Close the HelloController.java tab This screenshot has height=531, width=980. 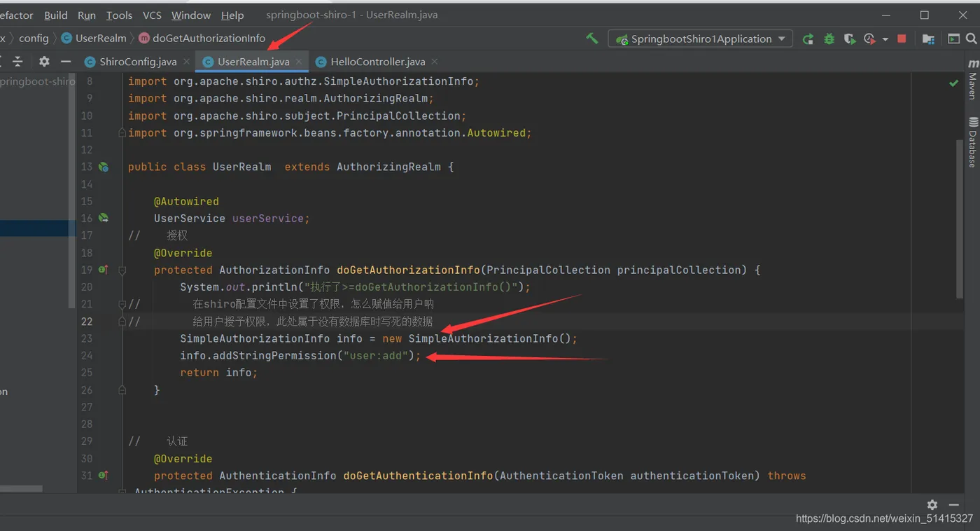click(x=434, y=62)
